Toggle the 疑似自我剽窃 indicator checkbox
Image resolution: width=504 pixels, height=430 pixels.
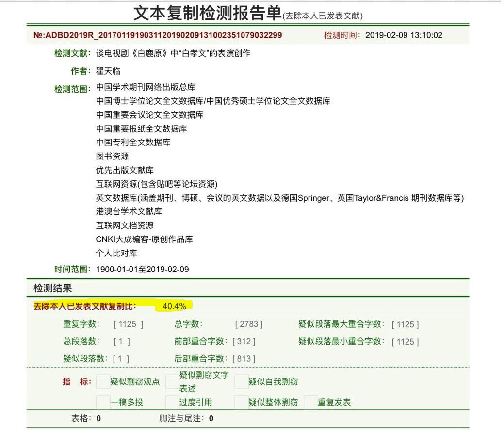(242, 382)
